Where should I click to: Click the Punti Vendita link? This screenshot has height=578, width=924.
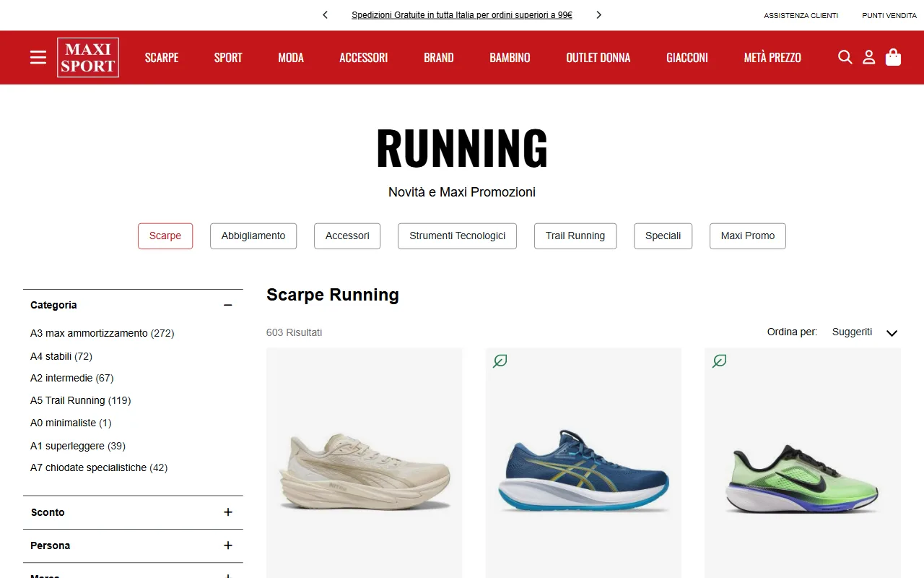tap(889, 15)
